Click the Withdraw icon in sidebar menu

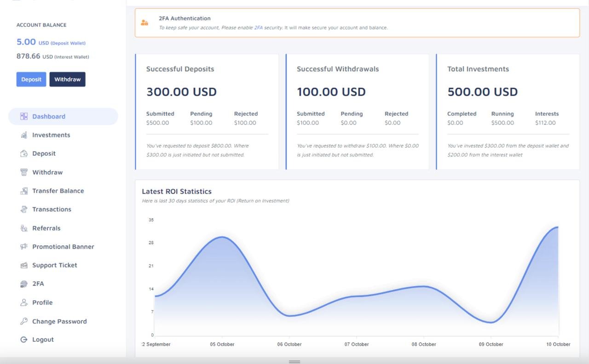[24, 172]
